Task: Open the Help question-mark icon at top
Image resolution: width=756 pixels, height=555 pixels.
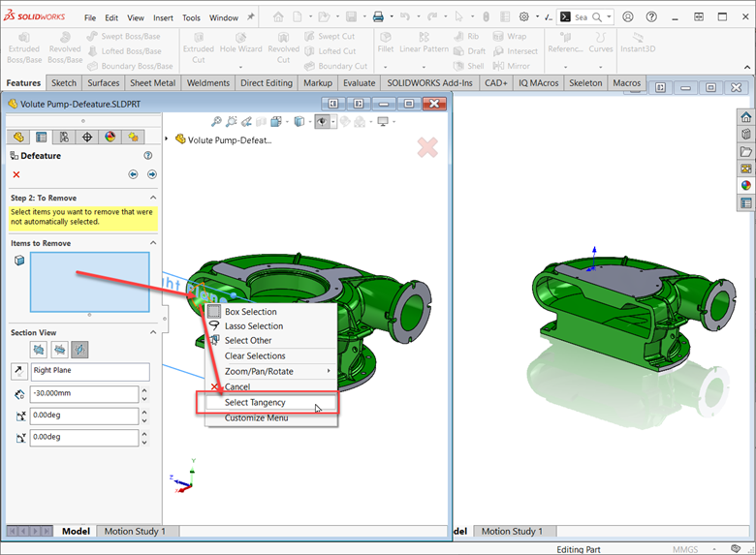Action: (651, 16)
